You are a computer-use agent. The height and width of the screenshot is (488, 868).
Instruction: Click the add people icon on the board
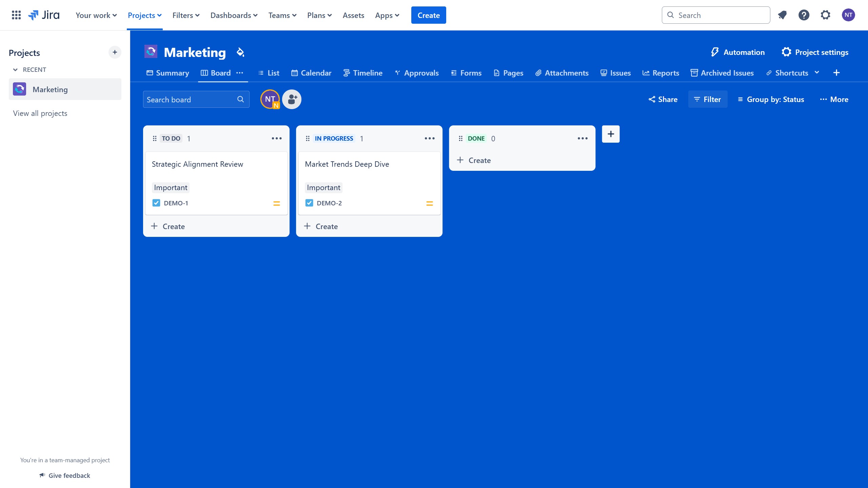[x=291, y=99]
